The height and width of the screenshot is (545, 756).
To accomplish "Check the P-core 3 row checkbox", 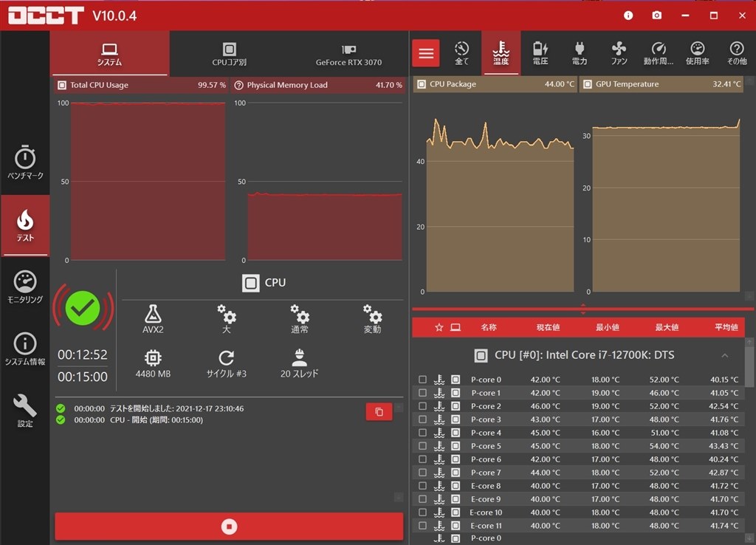I will coord(422,419).
